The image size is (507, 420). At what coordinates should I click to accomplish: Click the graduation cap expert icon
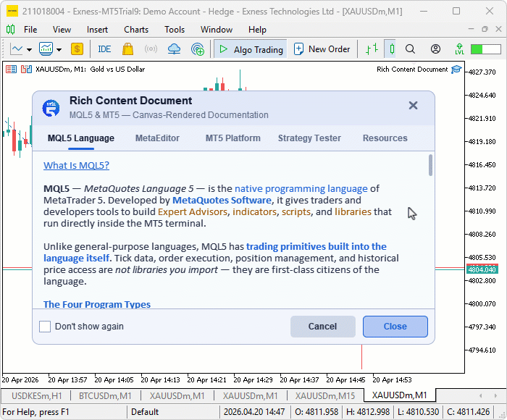coord(456,70)
